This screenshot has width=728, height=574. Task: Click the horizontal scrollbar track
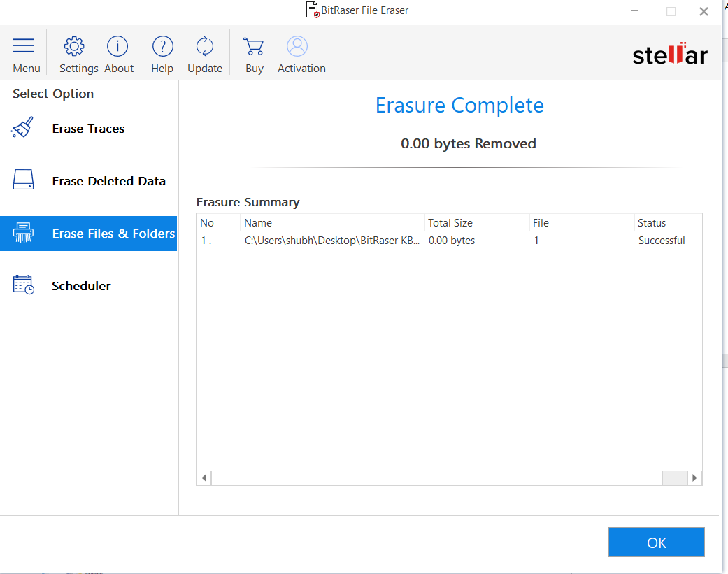[x=436, y=478]
